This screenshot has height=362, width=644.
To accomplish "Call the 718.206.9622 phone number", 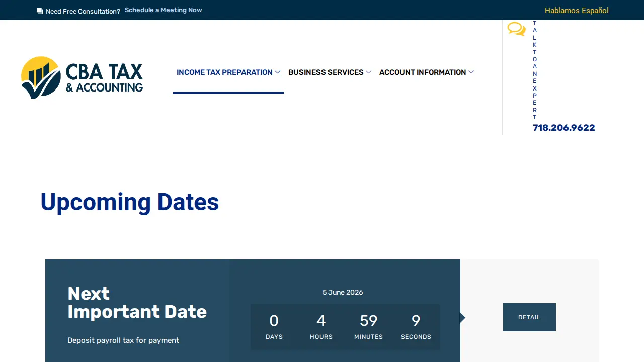I will coord(563,128).
